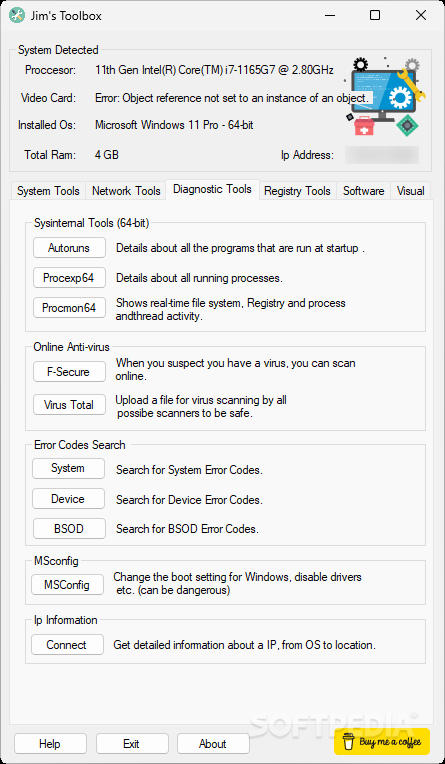Search System error codes

tap(68, 468)
